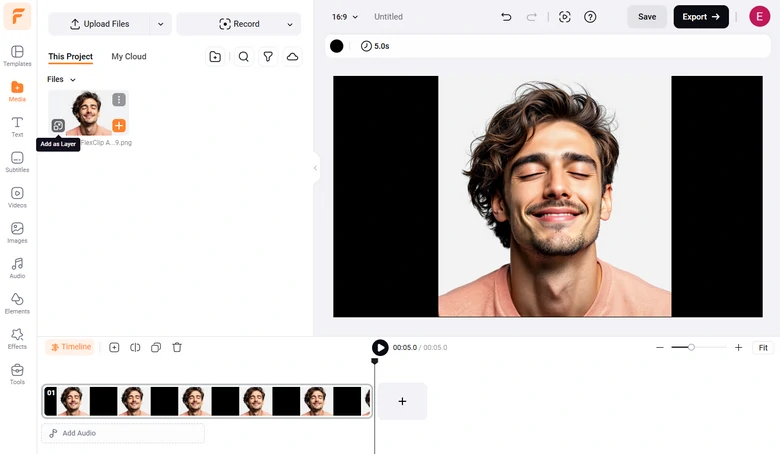Screen dimensions: 780x454
Task: Click the timeline zoom slider handle
Action: click(691, 348)
